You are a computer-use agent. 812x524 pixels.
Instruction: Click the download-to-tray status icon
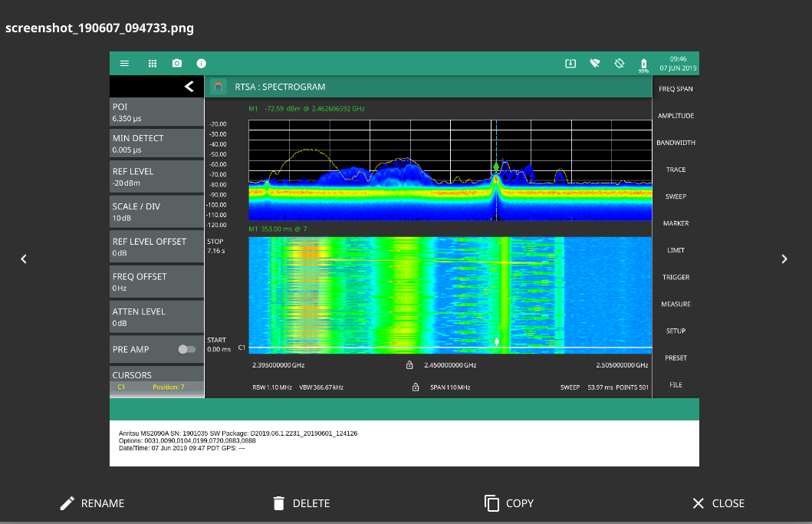coord(570,64)
